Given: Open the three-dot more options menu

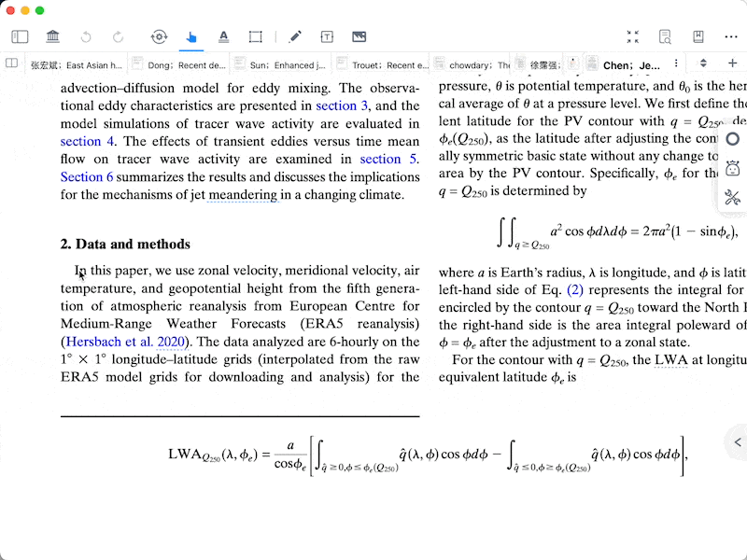Looking at the screenshot, I should click(x=731, y=36).
